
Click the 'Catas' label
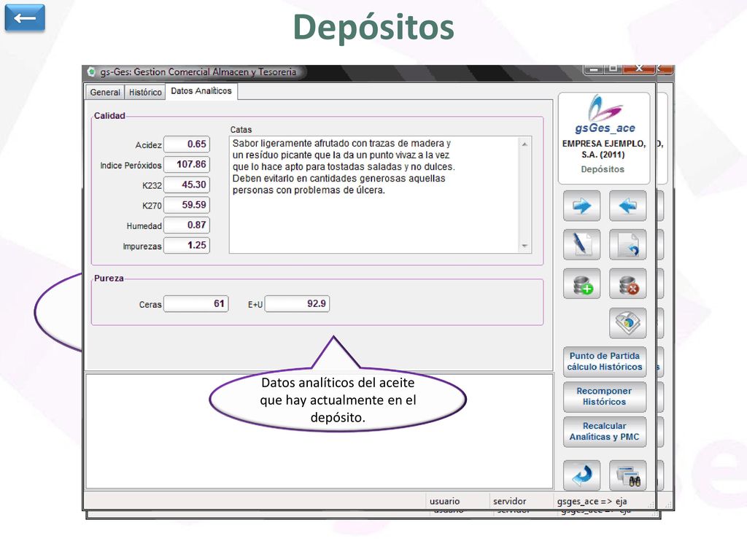(241, 130)
